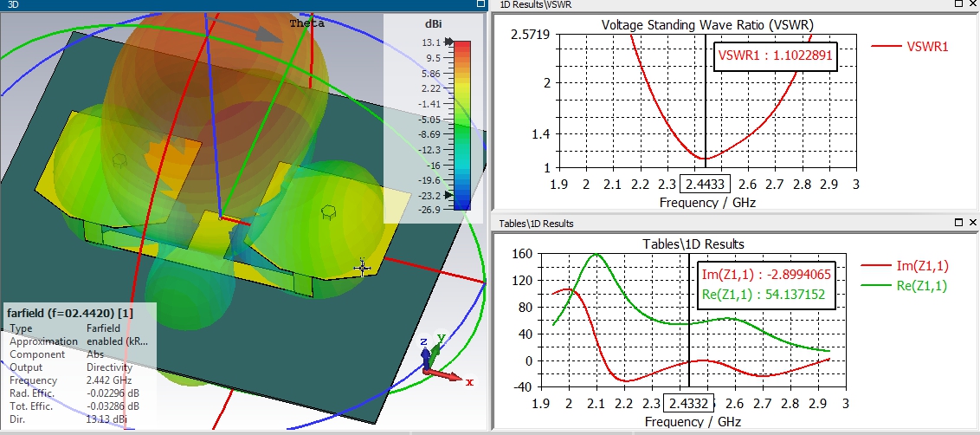The image size is (980, 435).
Task: Click the Tot. Effic. -0.03286 dB value
Action: coord(113,406)
